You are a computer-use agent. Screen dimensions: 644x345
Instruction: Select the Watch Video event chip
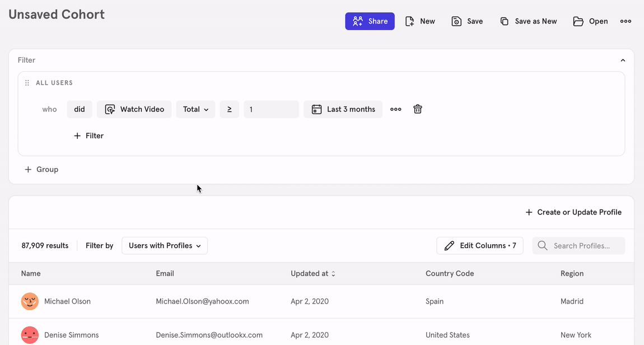(134, 109)
